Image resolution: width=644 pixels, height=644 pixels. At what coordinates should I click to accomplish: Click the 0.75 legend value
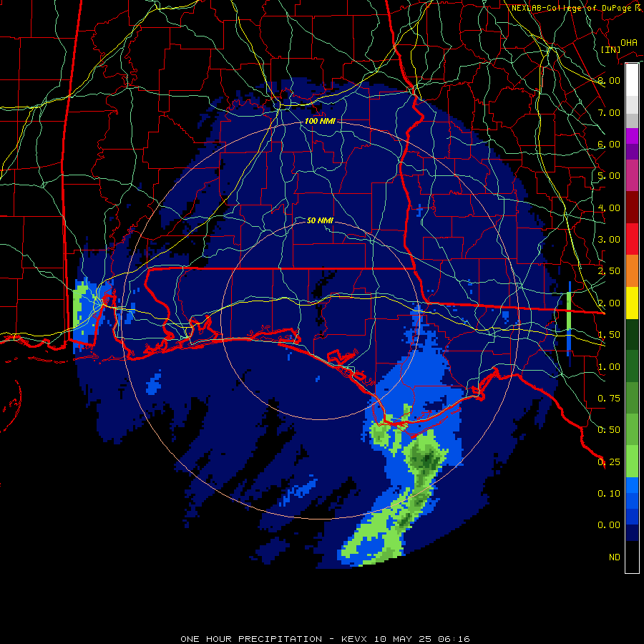click(609, 399)
